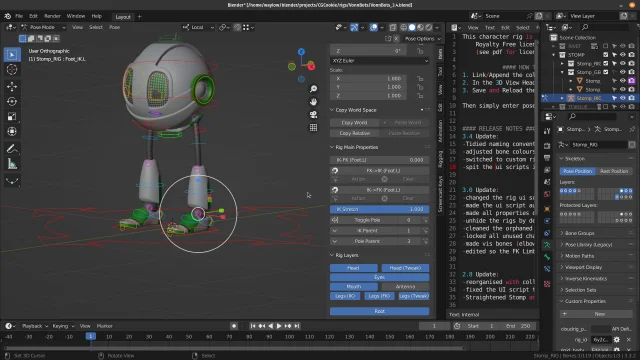Screen dimensions: 640x360
Task: Open Pose Options dropdown
Action: (x=422, y=39)
